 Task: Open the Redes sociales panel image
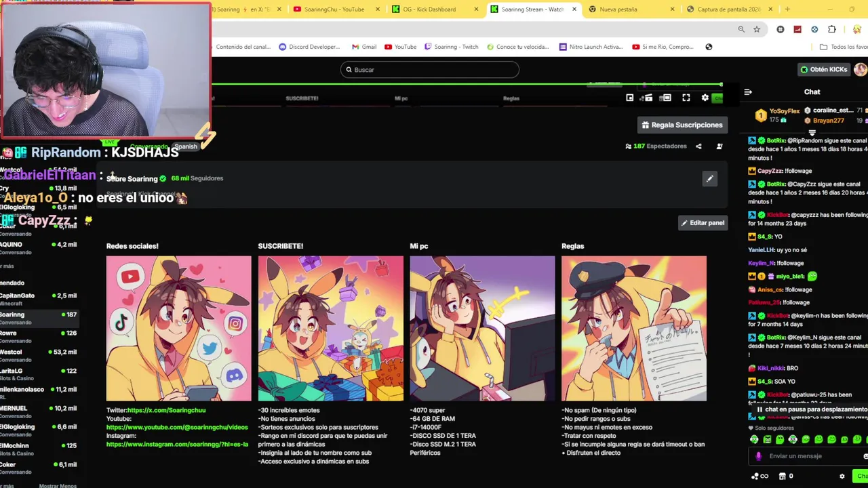179,329
